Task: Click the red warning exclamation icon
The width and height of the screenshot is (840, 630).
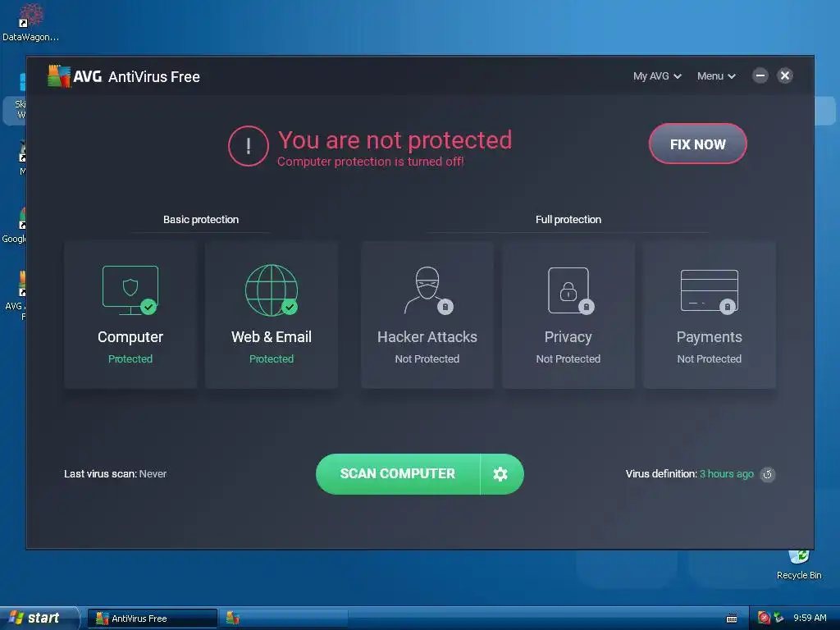Action: [248, 146]
